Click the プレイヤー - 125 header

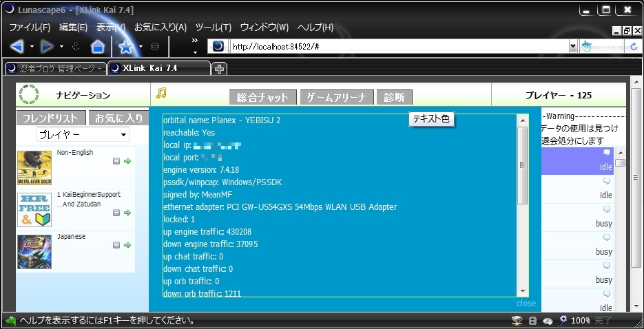pos(559,96)
